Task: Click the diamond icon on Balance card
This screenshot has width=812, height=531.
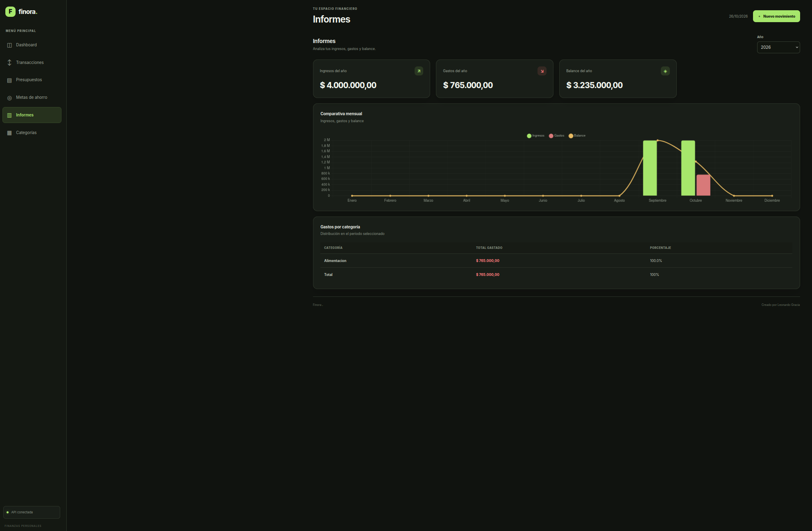Action: point(665,71)
